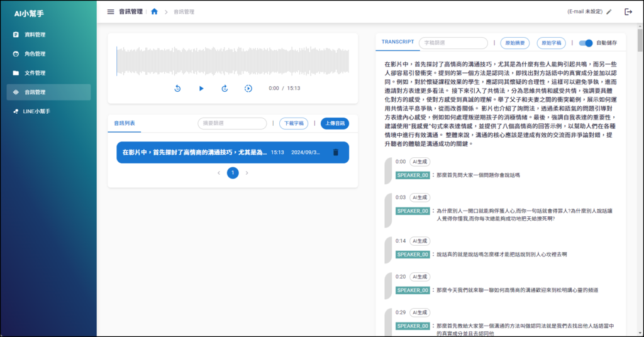Switch to the 音訊列表 tab
The height and width of the screenshot is (337, 644).
(x=125, y=123)
